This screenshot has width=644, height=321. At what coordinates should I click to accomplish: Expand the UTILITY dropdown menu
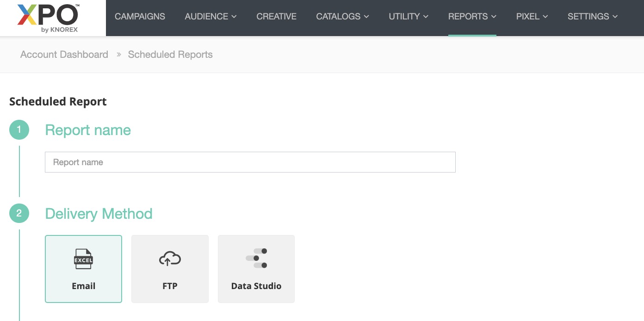point(409,17)
